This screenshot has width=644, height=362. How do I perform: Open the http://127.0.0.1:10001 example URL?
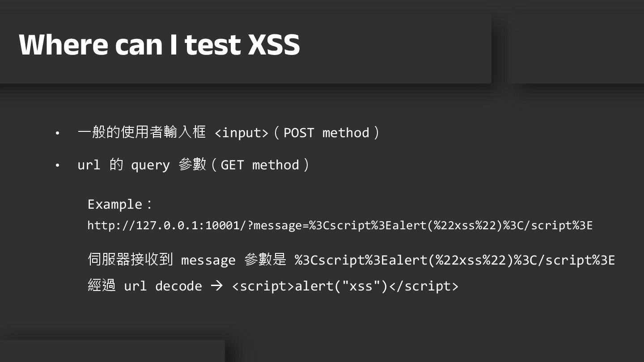(340, 225)
